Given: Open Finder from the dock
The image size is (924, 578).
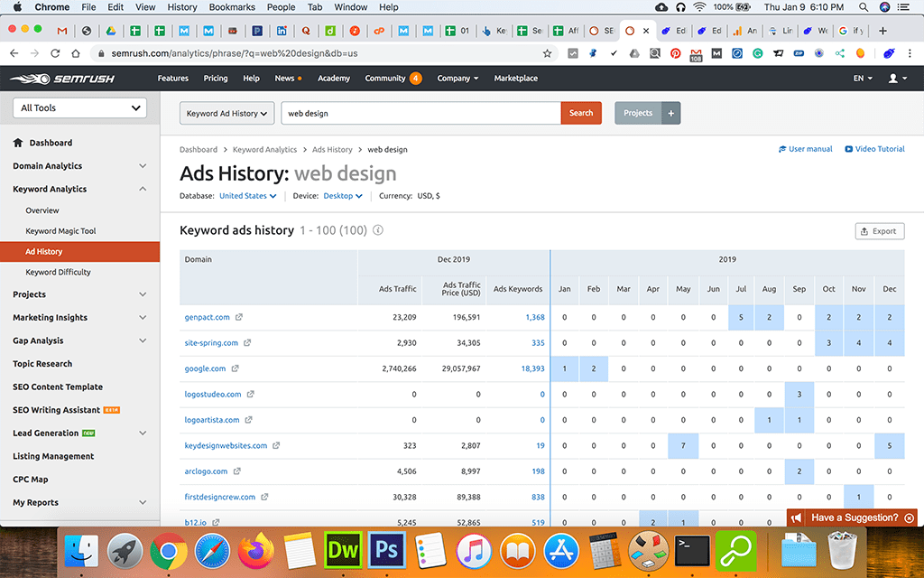Looking at the screenshot, I should coord(81,550).
